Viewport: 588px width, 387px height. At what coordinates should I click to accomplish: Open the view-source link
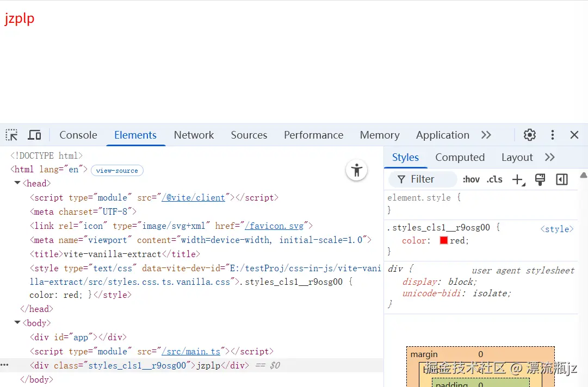pos(117,170)
